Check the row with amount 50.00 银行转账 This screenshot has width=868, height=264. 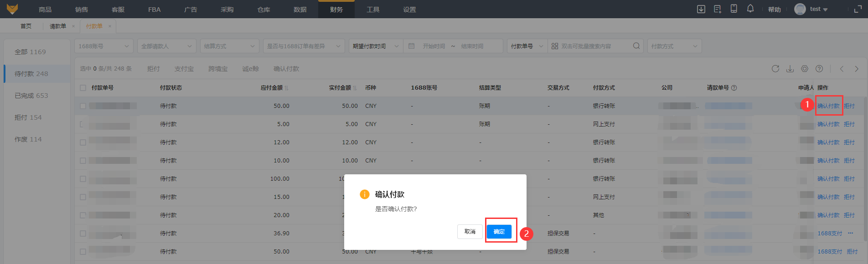tap(83, 106)
